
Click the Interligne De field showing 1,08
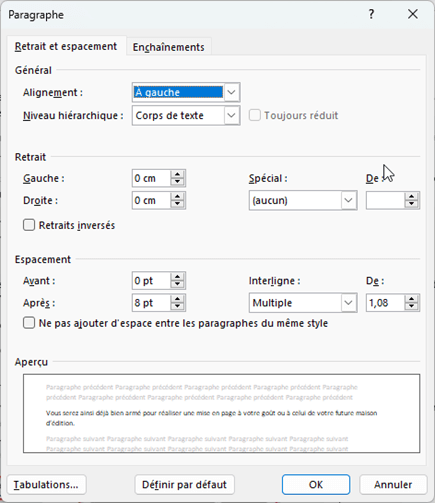click(x=386, y=303)
